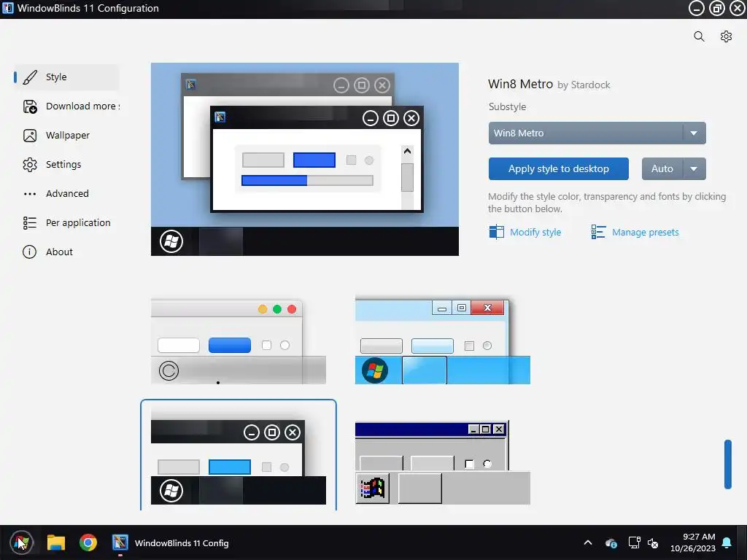Click the style list vertical scrollbar
Viewport: 747px width, 560px height.
pyautogui.click(x=727, y=464)
